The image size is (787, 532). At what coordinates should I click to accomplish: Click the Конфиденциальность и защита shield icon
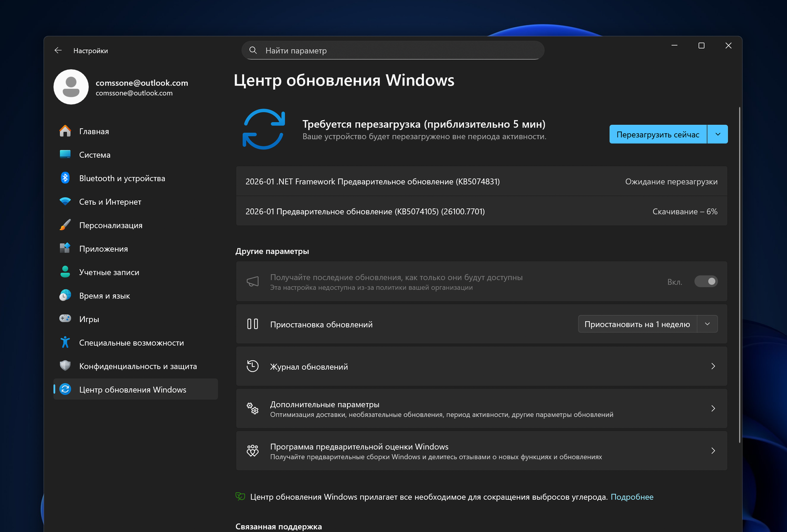(65, 366)
